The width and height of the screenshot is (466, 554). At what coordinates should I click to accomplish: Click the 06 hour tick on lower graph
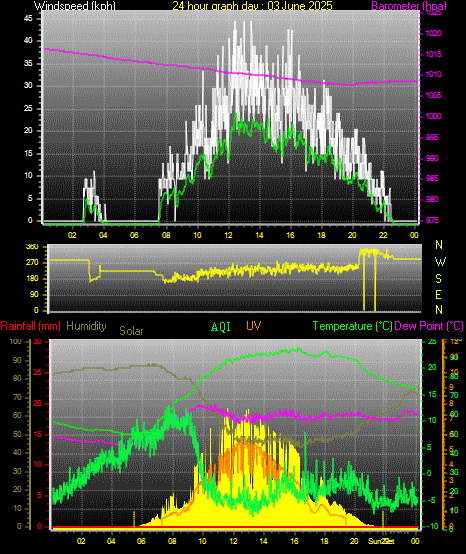tap(141, 541)
